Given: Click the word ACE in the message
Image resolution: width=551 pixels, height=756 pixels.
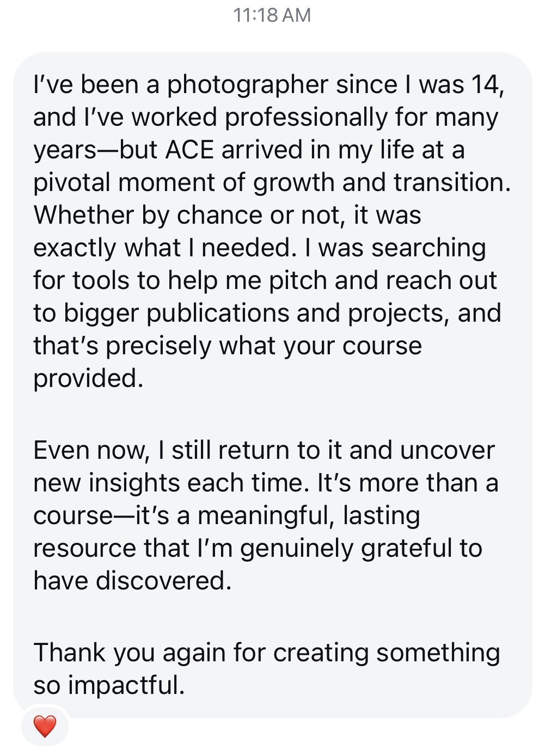Looking at the screenshot, I should [189, 150].
